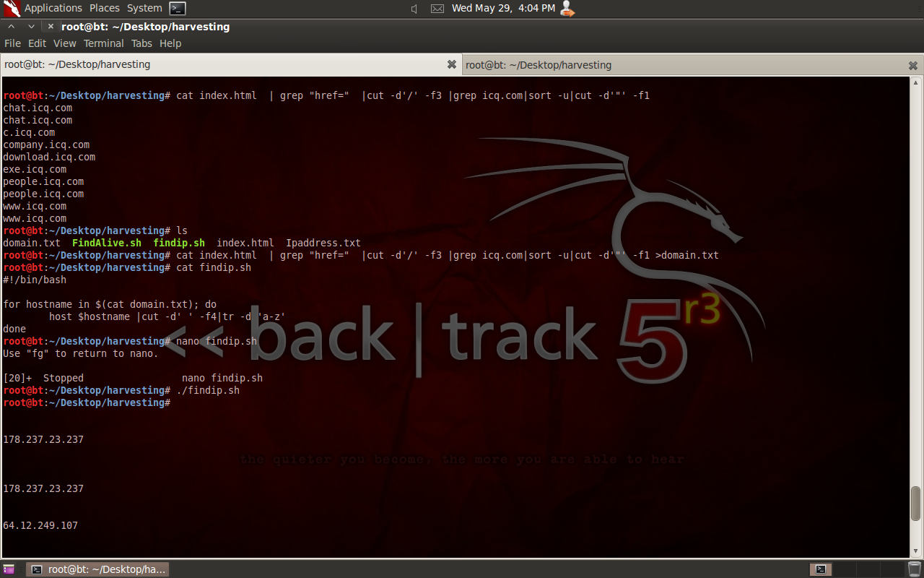This screenshot has width=924, height=578.
Task: Open the View menu
Action: (65, 43)
